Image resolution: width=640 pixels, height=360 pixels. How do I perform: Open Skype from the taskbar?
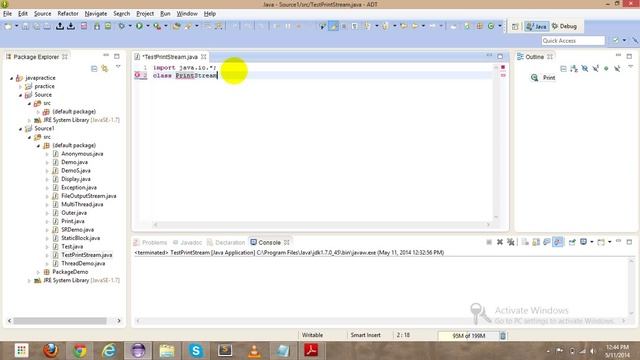pyautogui.click(x=196, y=351)
